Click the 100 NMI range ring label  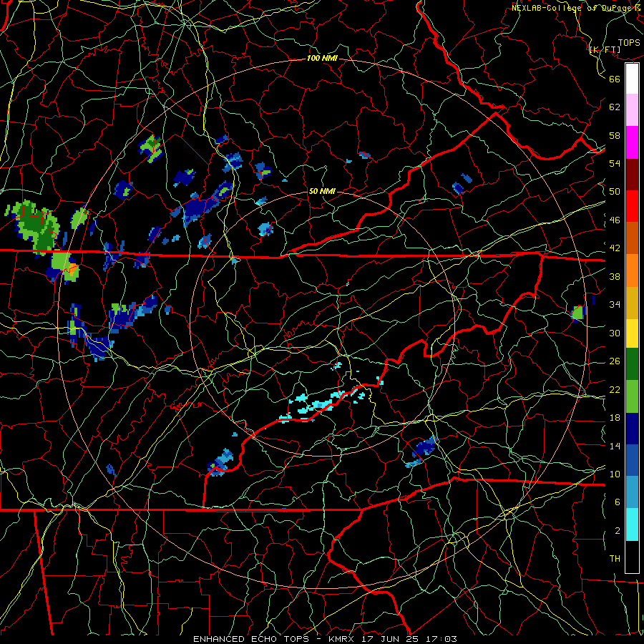click(x=322, y=59)
